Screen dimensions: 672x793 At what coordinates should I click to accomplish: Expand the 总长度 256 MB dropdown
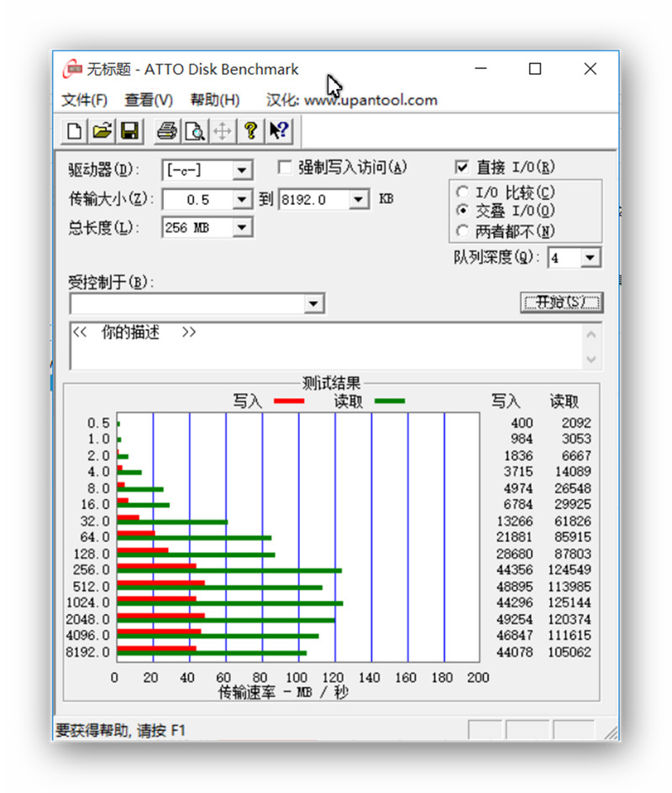coord(242,227)
